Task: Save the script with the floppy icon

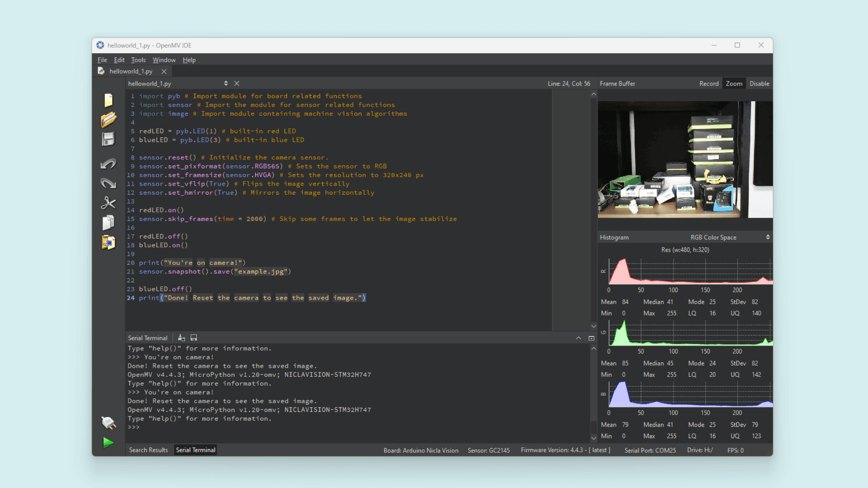Action: point(108,139)
